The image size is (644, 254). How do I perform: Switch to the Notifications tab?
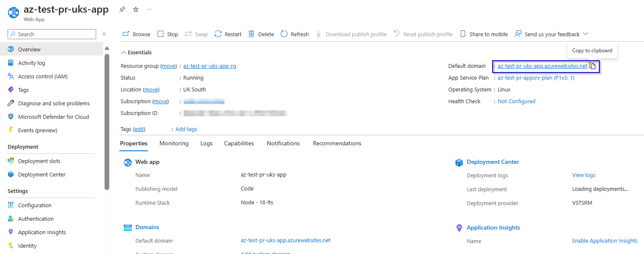pos(283,143)
